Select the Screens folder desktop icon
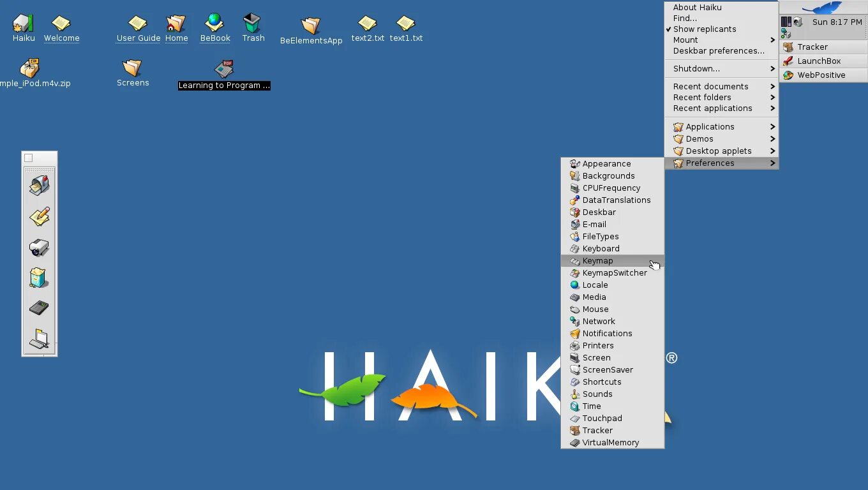 pyautogui.click(x=132, y=68)
